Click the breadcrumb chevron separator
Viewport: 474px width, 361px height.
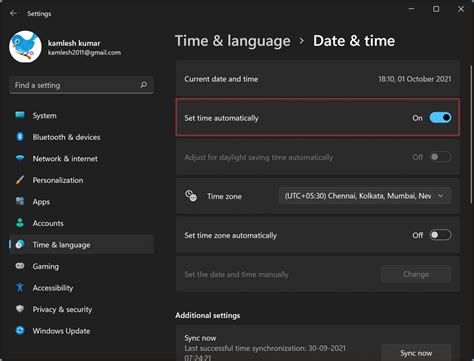(x=302, y=41)
